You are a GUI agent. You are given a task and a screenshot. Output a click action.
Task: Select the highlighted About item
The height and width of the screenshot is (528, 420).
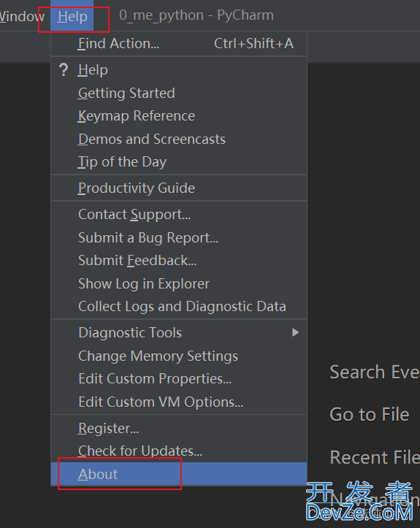pyautogui.click(x=179, y=474)
